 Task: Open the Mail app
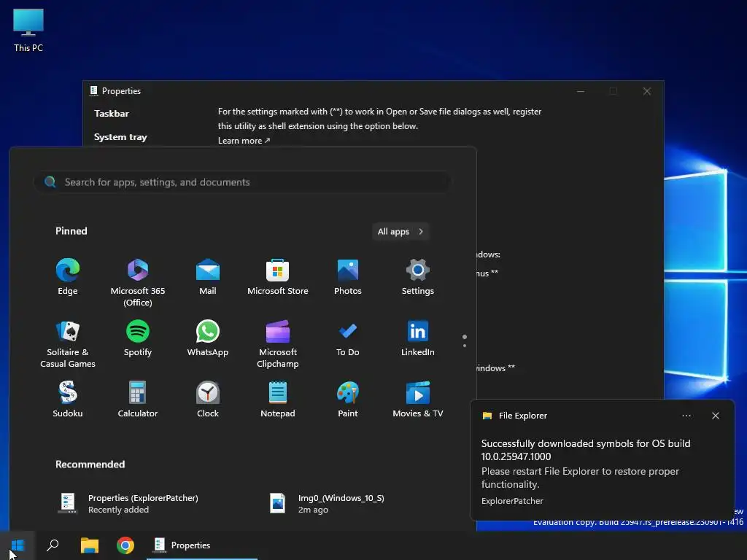pos(208,277)
